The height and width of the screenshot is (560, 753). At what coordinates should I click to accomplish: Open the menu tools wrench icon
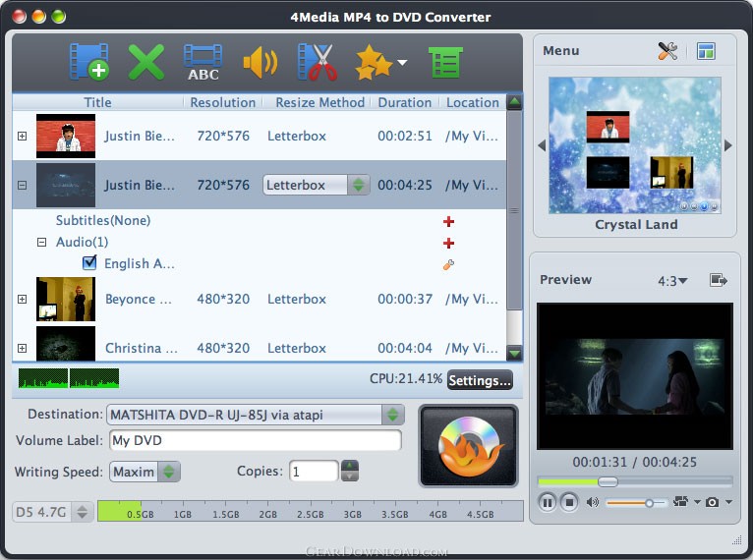[x=667, y=51]
